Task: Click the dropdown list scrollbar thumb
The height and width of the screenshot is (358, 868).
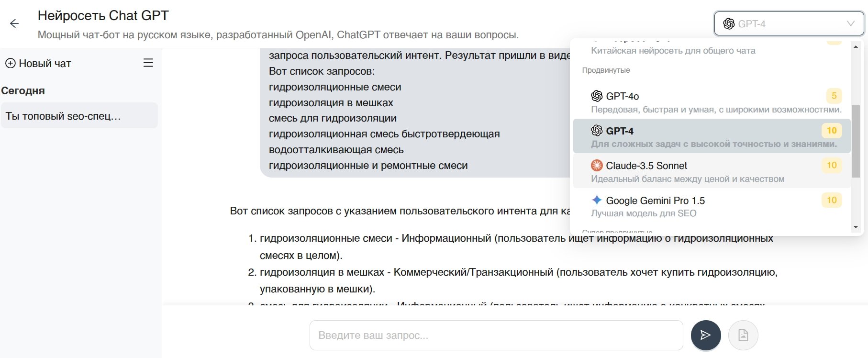Action: click(856, 141)
